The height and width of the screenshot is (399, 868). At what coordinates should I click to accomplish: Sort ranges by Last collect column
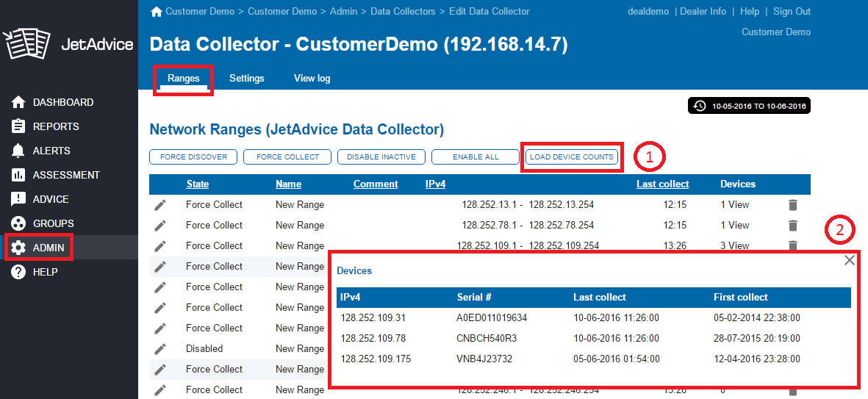pos(662,184)
